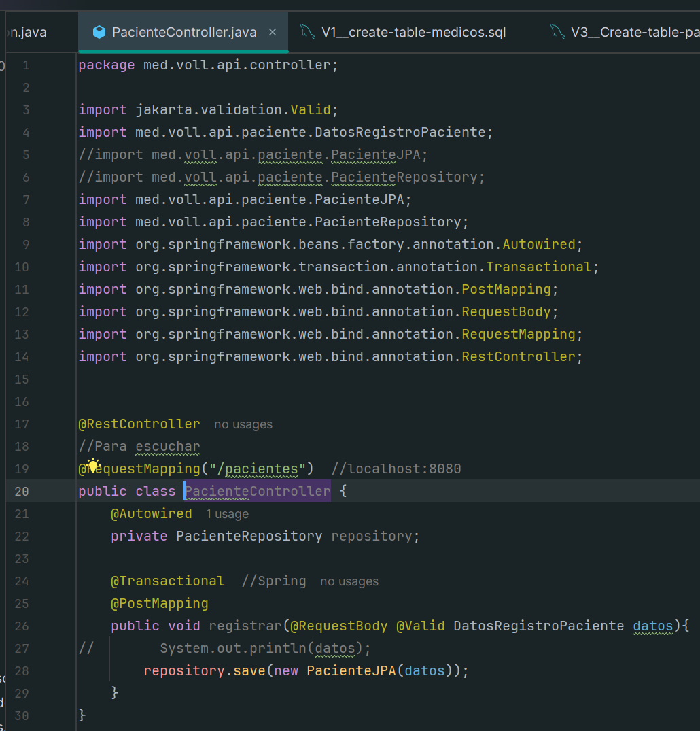Click the @RestController annotation on line 17
This screenshot has width=700, height=731.
[x=139, y=424]
